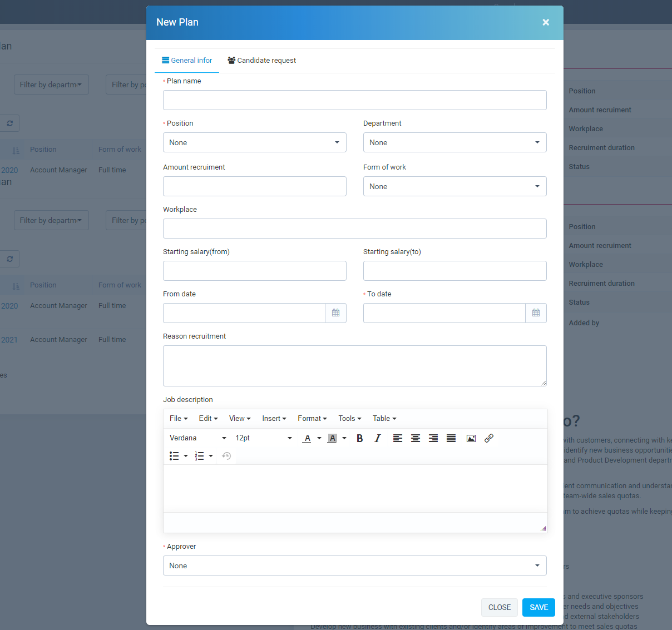Justify text in the editor toolbar
This screenshot has width=672, height=630.
coord(451,438)
